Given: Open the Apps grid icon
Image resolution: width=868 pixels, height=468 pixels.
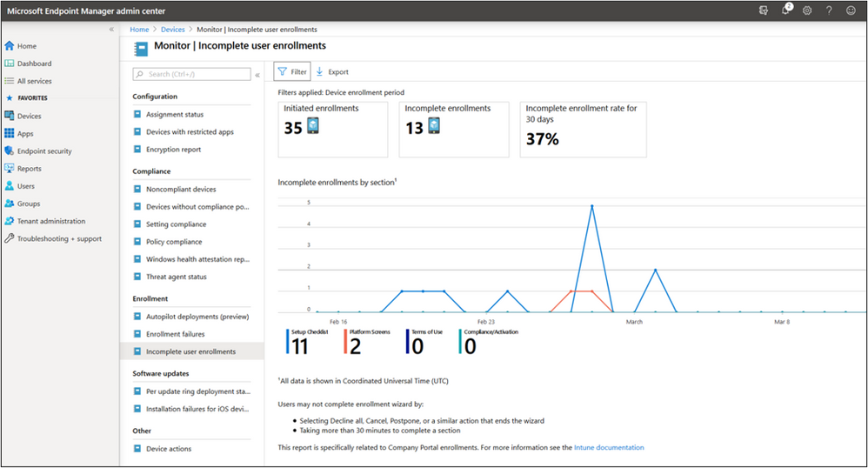Looking at the screenshot, I should tap(9, 133).
